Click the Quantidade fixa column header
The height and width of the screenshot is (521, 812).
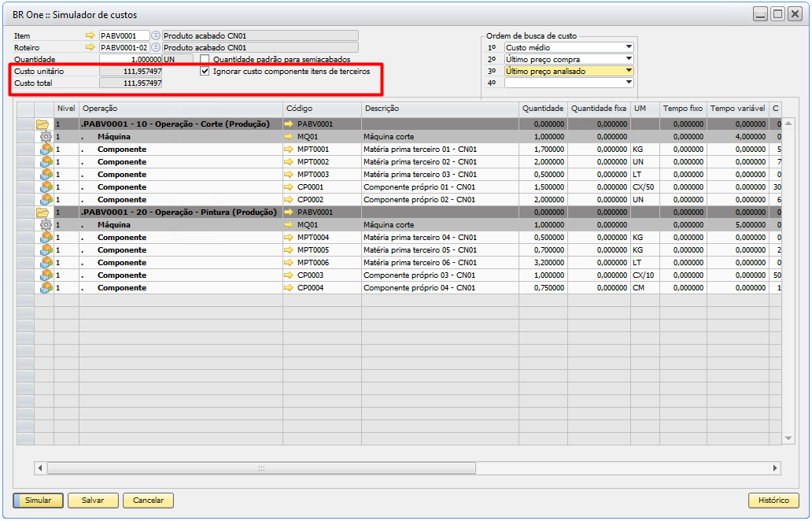click(x=599, y=108)
